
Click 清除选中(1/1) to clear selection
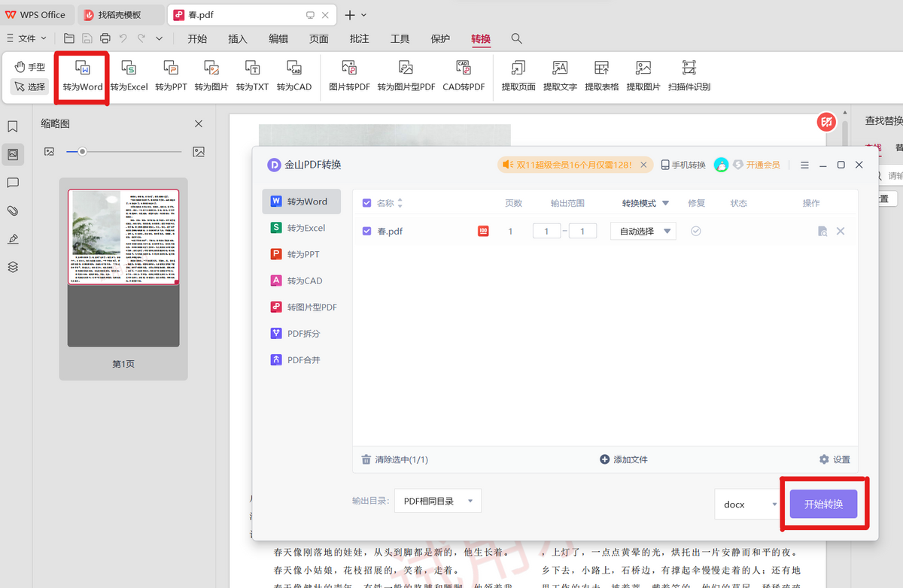point(395,459)
